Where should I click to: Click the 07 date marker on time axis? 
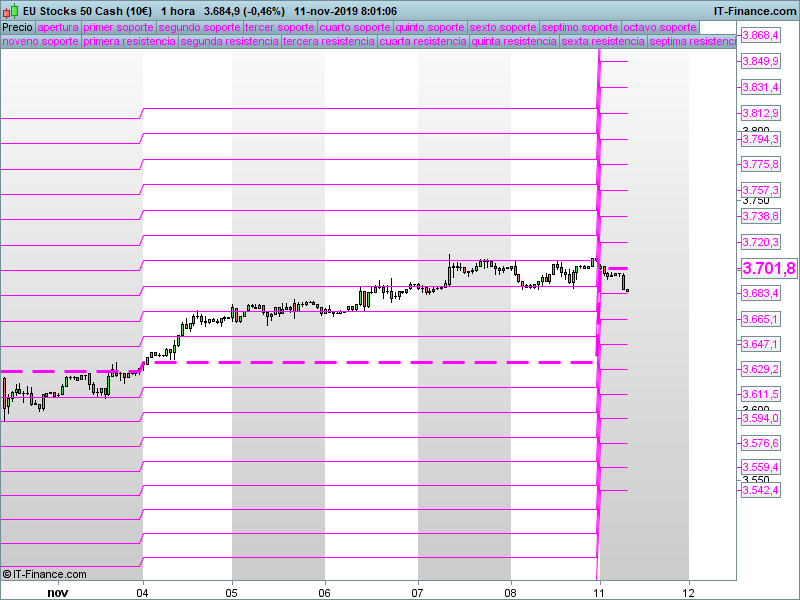click(418, 593)
